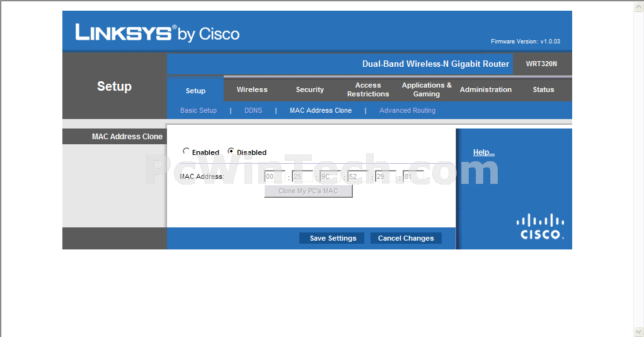Select the Disabled radio button
This screenshot has height=337, width=644.
click(231, 151)
